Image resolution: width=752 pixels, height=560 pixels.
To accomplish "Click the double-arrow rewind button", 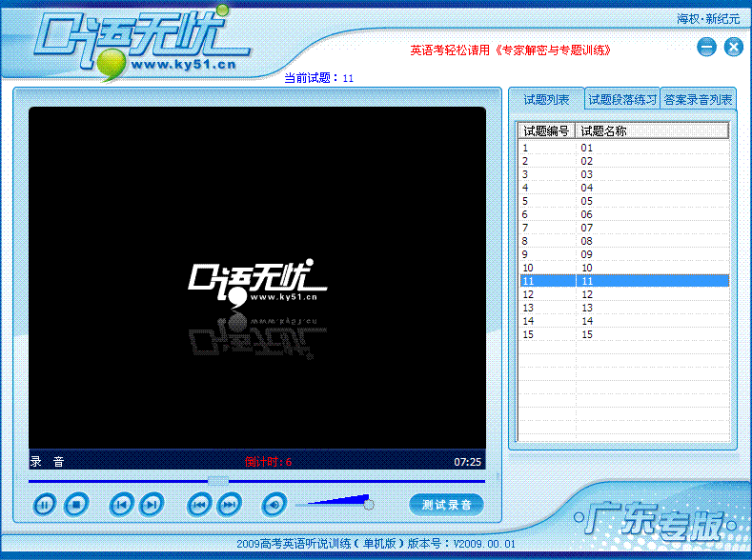I will 199,505.
